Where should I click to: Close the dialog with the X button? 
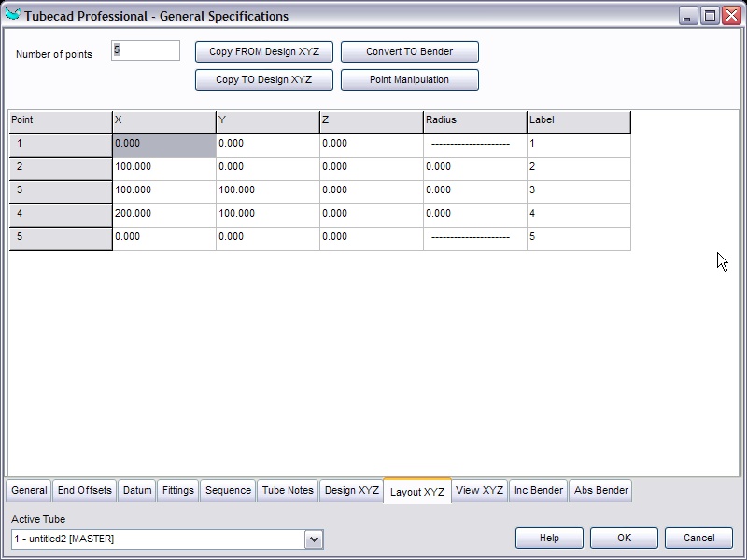(x=731, y=16)
